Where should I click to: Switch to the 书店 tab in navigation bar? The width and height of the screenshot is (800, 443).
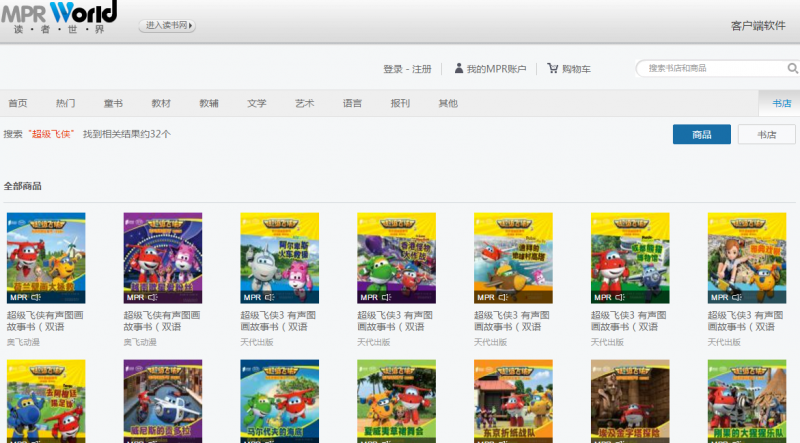781,103
